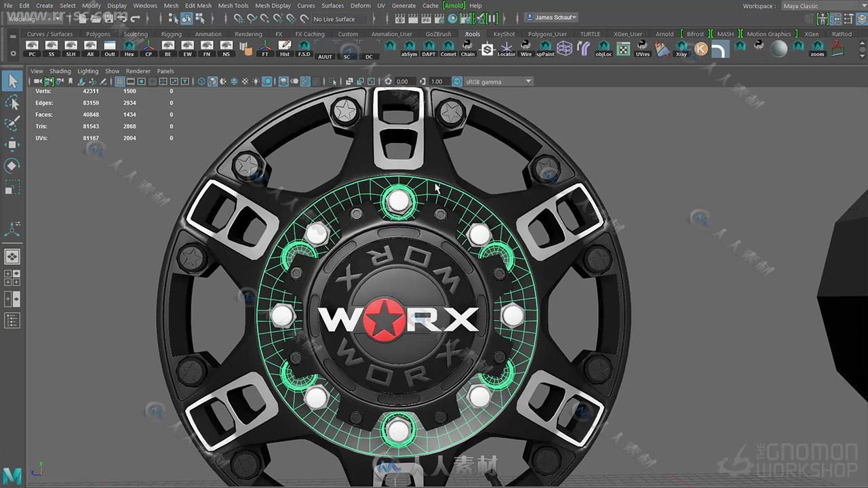
Task: Click the Hist shelf button
Action: pos(285,48)
